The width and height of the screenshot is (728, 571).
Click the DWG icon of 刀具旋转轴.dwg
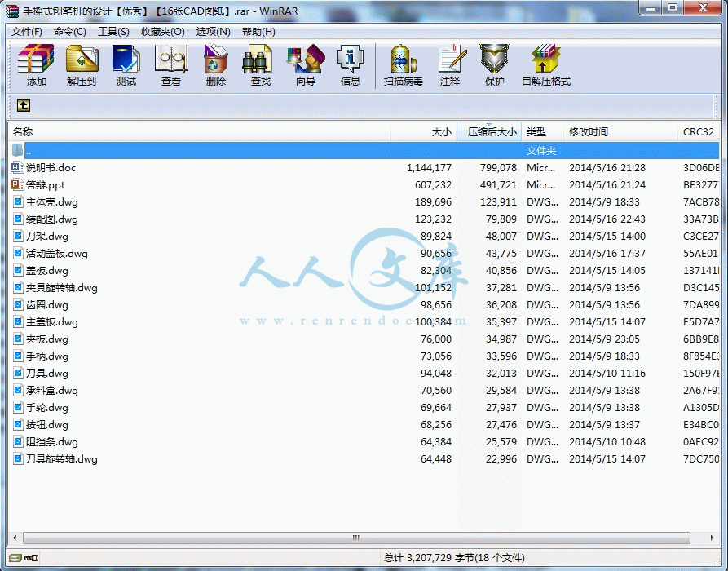pyautogui.click(x=18, y=459)
